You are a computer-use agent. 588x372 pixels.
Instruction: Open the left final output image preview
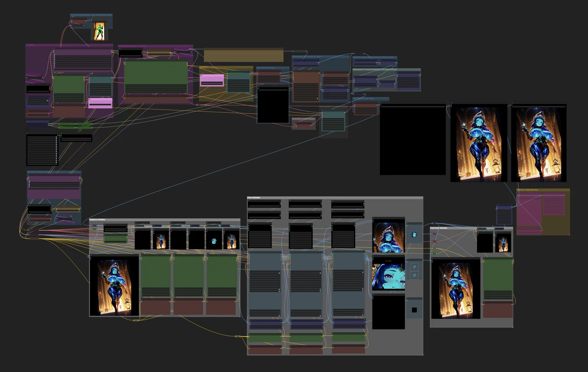click(x=479, y=143)
